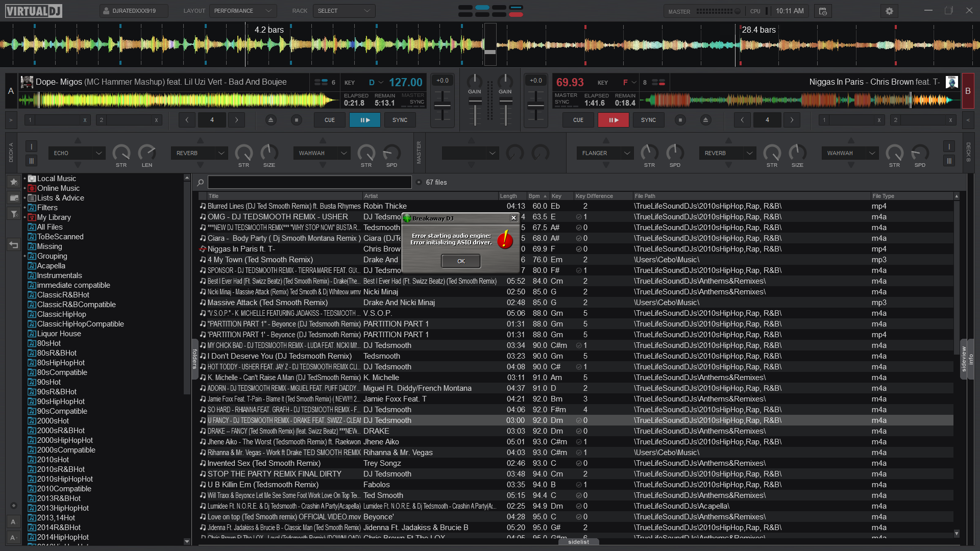Open the LAYOUT Performance dropdown
Screen dimensions: 980x551
tap(243, 11)
